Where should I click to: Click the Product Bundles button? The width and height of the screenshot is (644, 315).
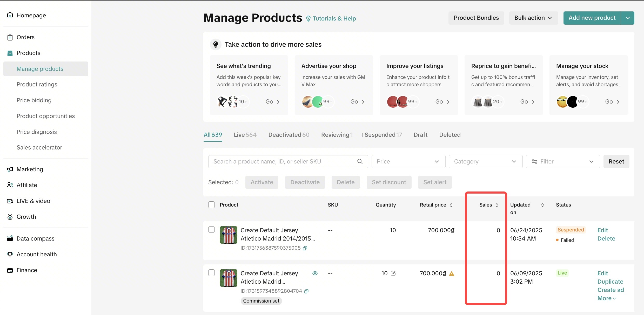coord(476,18)
